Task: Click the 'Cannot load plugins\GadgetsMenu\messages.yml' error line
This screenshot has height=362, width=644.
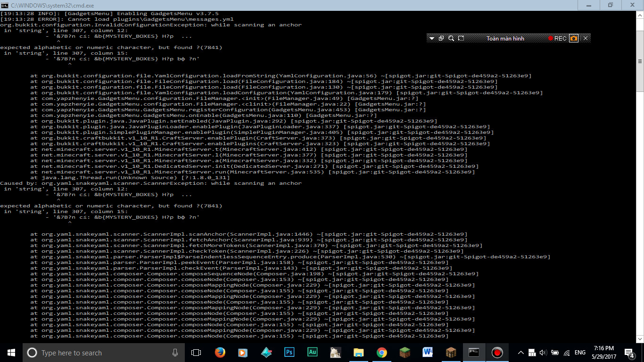Action: pyautogui.click(x=117, y=19)
